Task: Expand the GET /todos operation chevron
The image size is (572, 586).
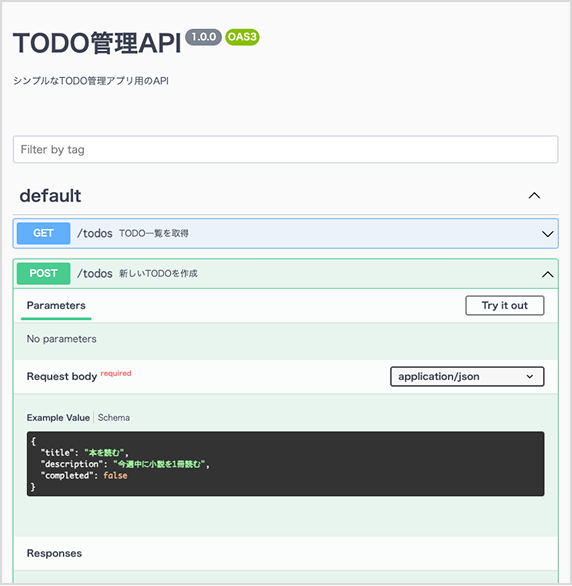Action: pyautogui.click(x=547, y=234)
